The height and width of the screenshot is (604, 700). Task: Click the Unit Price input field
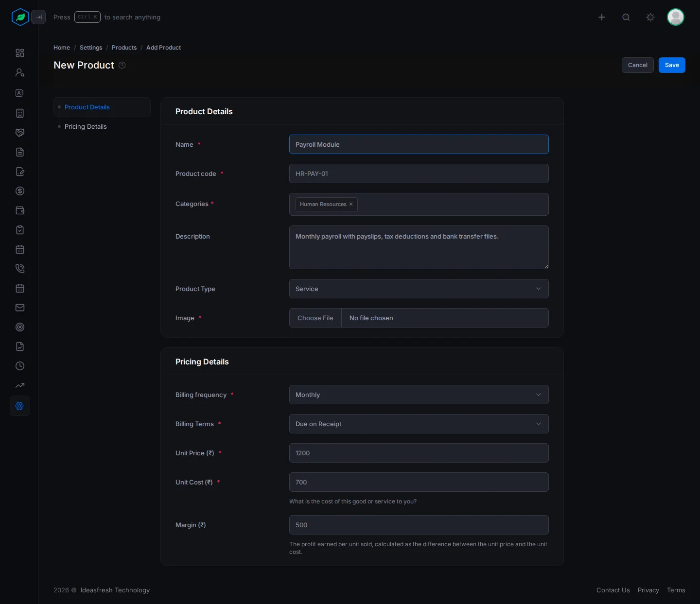419,453
